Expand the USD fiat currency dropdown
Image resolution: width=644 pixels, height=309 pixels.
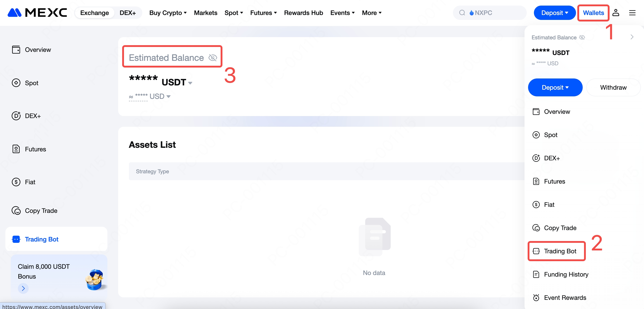pos(168,96)
